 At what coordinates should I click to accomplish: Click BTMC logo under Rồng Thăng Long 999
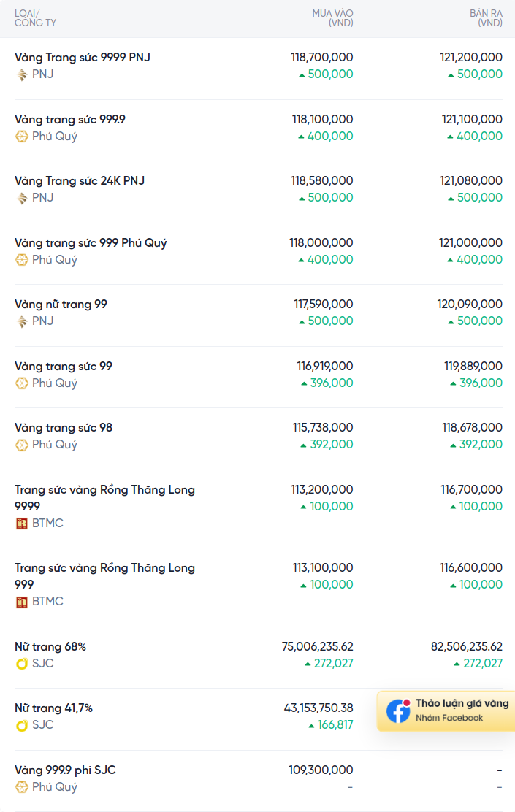point(22,602)
